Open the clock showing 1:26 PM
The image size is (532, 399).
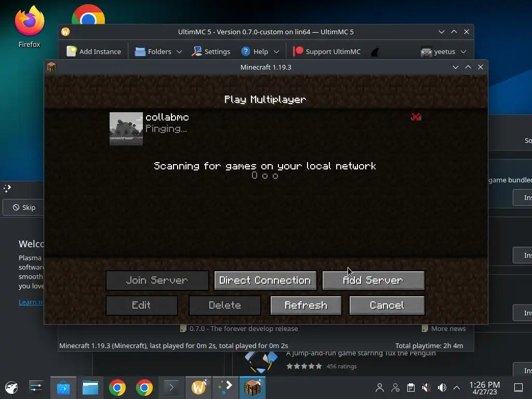click(x=485, y=388)
